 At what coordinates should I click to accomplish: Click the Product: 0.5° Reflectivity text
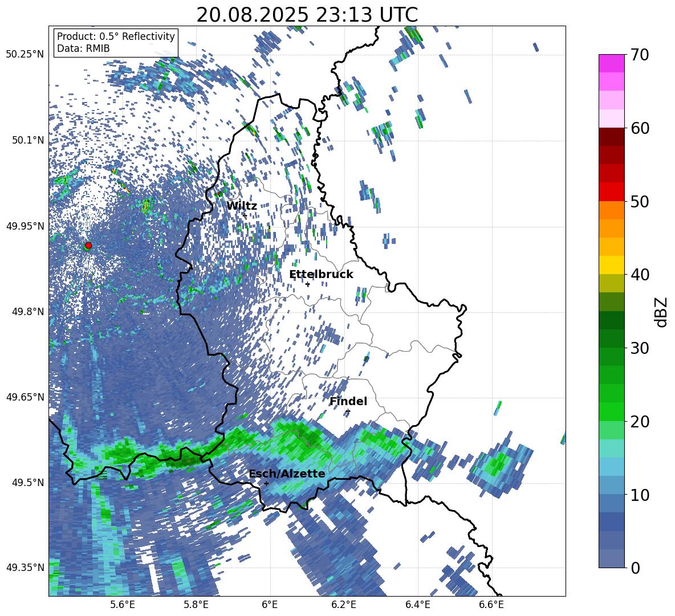click(x=116, y=36)
